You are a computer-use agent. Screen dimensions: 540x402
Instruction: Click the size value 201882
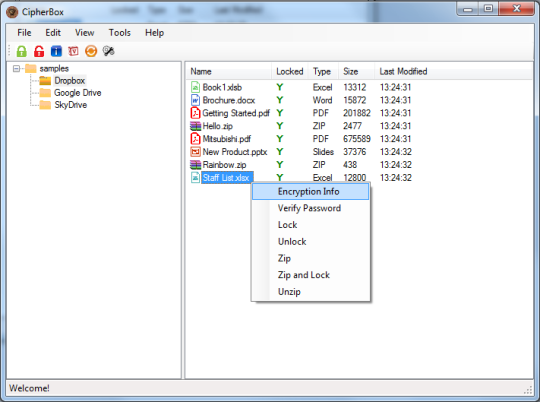coord(357,113)
